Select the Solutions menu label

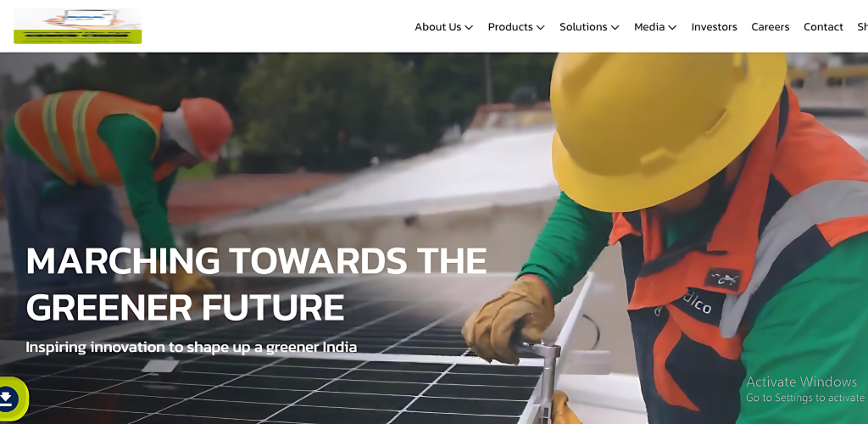pyautogui.click(x=583, y=26)
